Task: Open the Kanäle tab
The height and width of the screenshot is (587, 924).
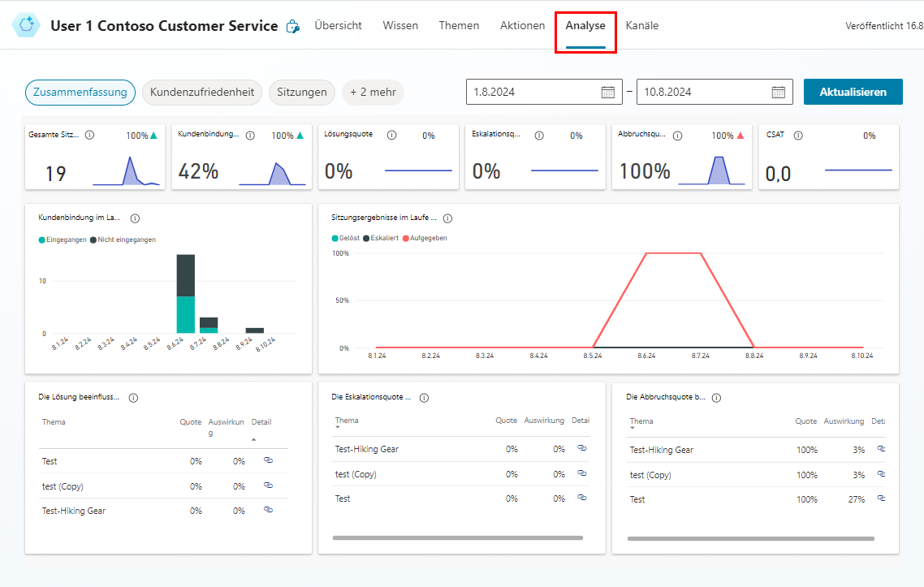Action: [x=641, y=25]
